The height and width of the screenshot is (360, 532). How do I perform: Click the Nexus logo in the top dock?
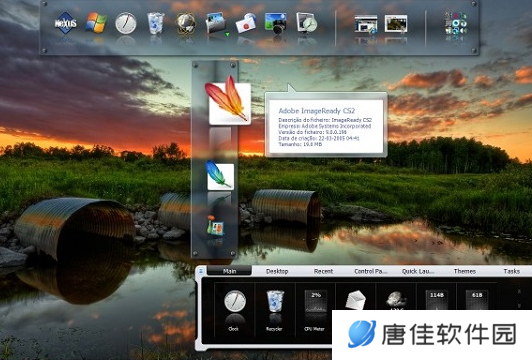(x=65, y=23)
